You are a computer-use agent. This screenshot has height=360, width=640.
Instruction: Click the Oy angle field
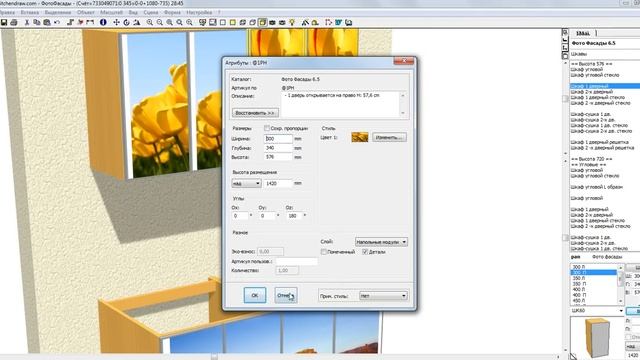click(x=267, y=216)
